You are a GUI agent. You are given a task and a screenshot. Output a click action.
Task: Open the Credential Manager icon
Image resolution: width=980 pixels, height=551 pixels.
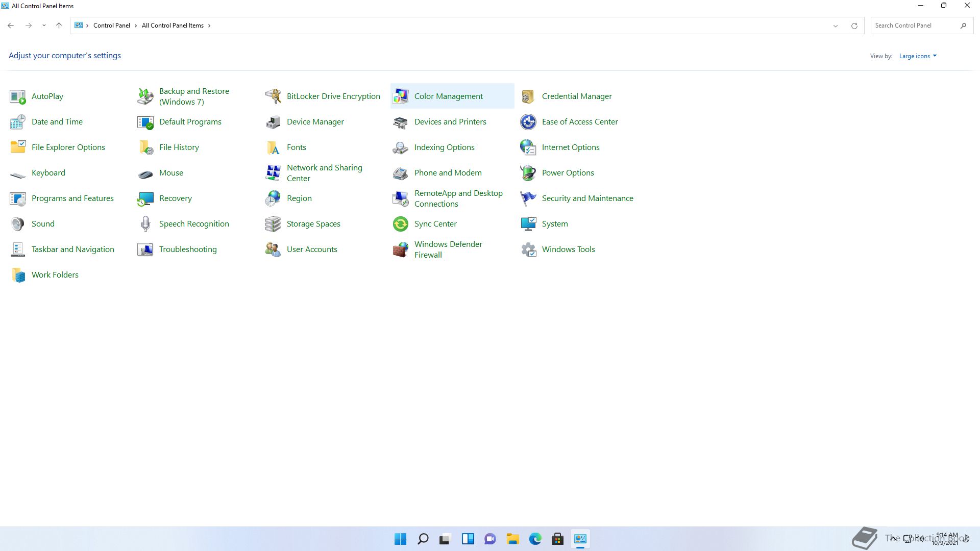528,96
